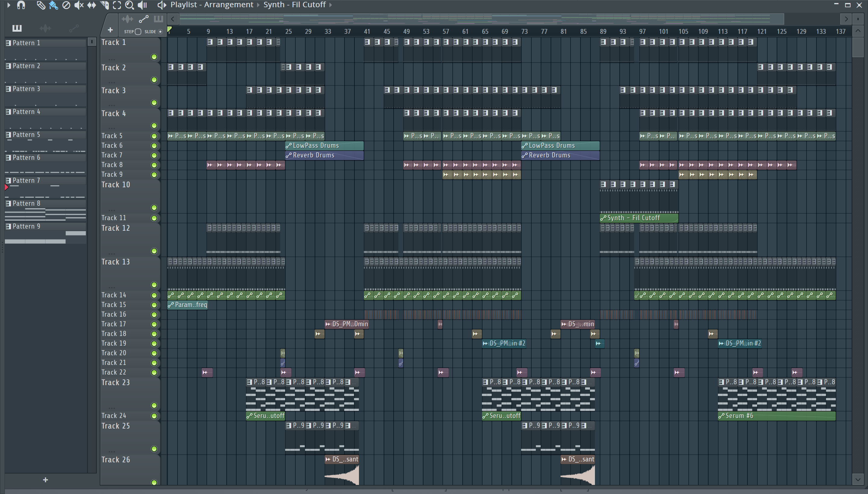This screenshot has height=494, width=868.
Task: Select the Paint brush tool
Action: pos(53,5)
